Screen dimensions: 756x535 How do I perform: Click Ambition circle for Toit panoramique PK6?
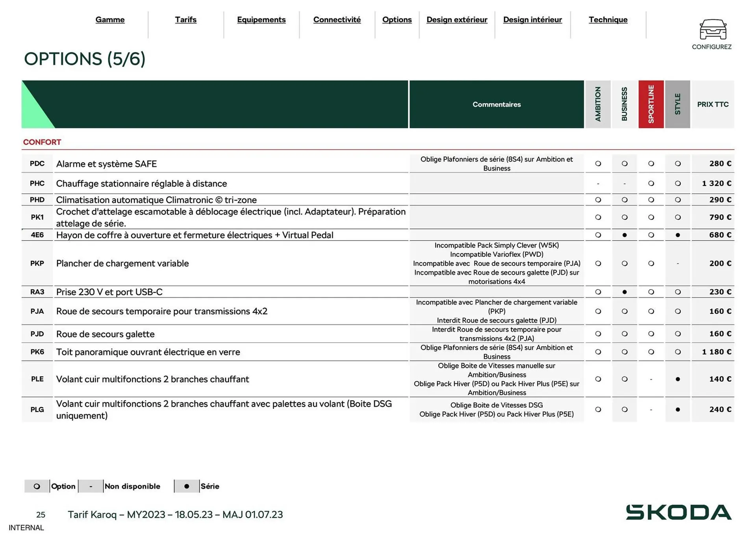pyautogui.click(x=598, y=352)
